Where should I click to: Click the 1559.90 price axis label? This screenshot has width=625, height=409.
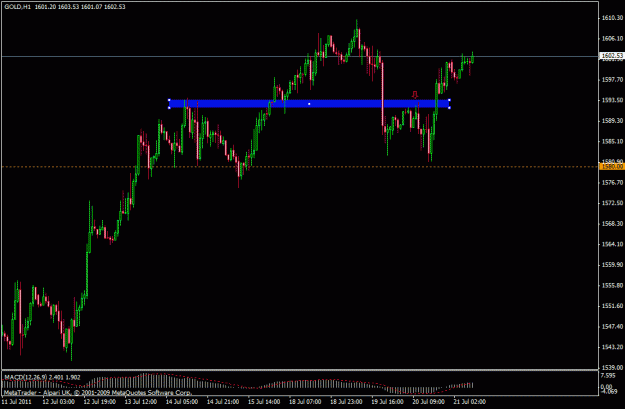pyautogui.click(x=612, y=265)
